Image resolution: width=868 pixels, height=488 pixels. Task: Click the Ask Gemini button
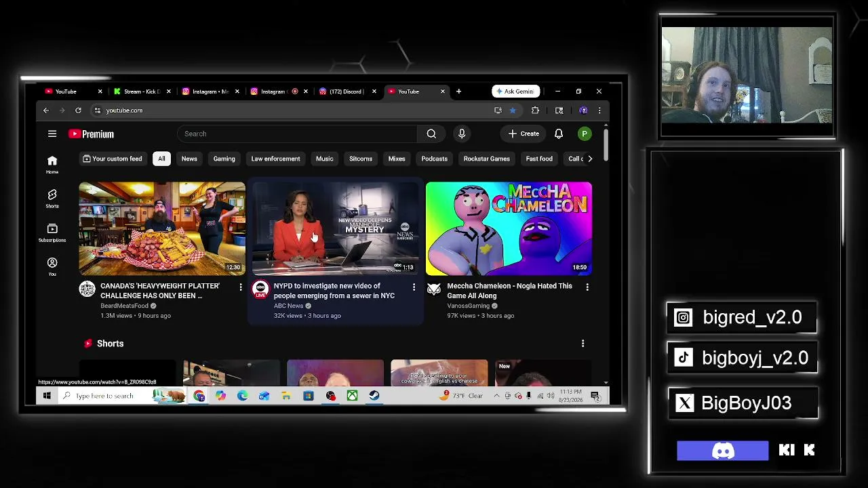coord(515,91)
